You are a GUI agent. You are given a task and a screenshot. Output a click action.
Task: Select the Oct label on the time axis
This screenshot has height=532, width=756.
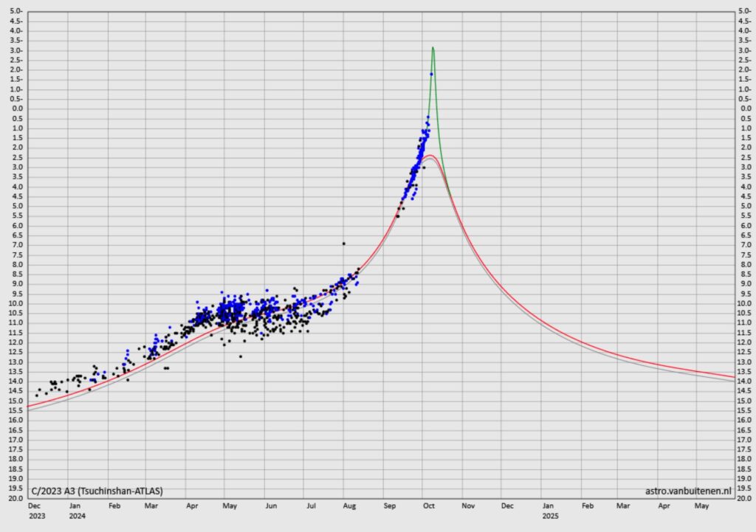pyautogui.click(x=429, y=506)
